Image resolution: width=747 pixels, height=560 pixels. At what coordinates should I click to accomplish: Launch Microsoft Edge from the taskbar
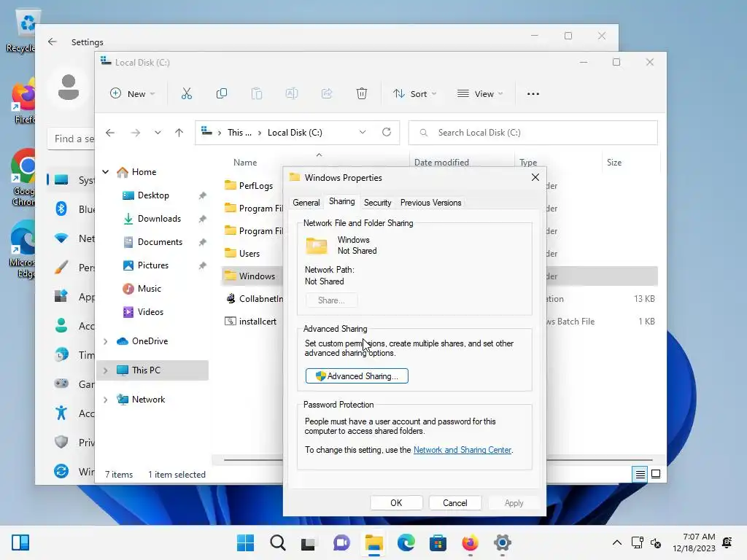click(x=406, y=542)
